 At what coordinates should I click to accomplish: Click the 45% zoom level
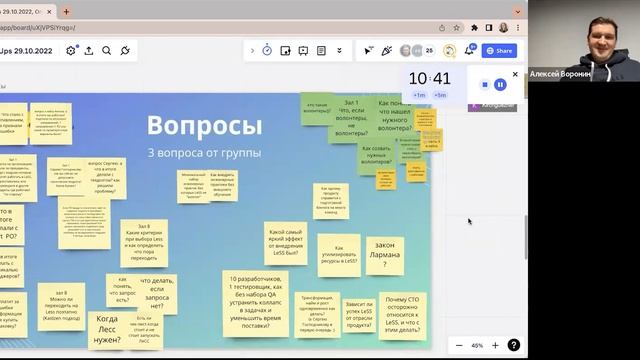tap(477, 345)
